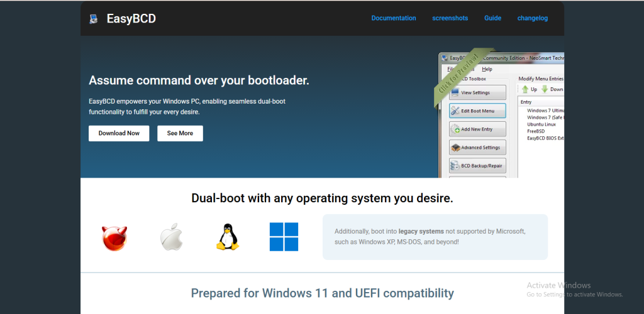
Task: Click Edit Boot Menu in the preview image
Action: point(478,111)
